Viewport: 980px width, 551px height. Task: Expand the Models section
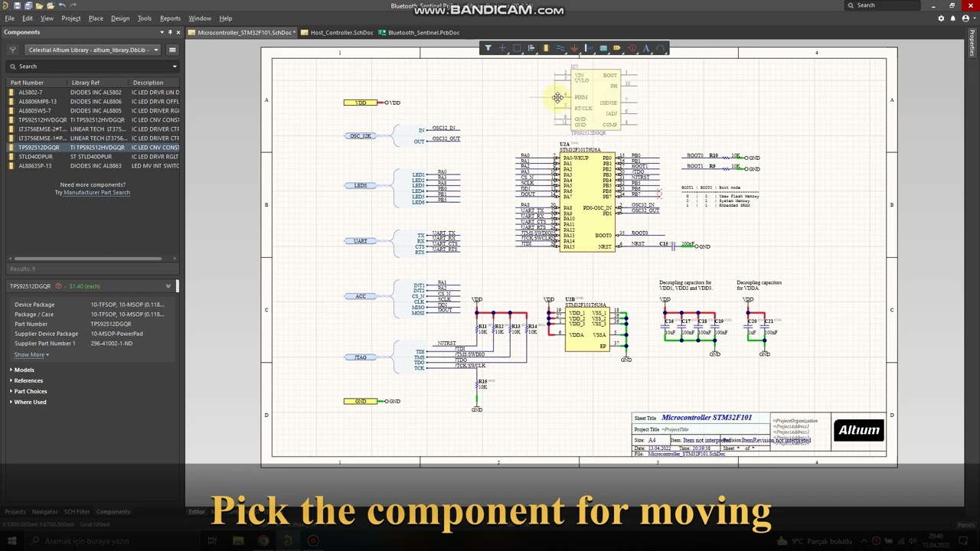[x=24, y=370]
